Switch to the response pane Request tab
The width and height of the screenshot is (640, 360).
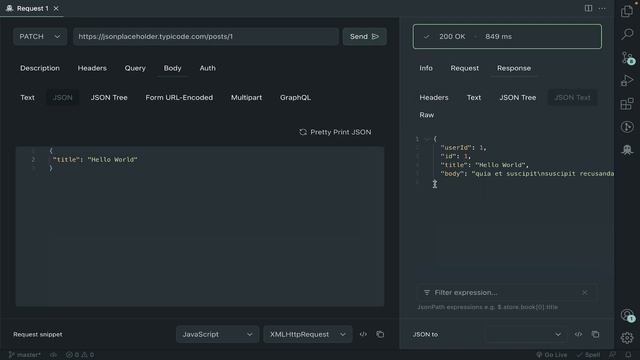pos(464,68)
